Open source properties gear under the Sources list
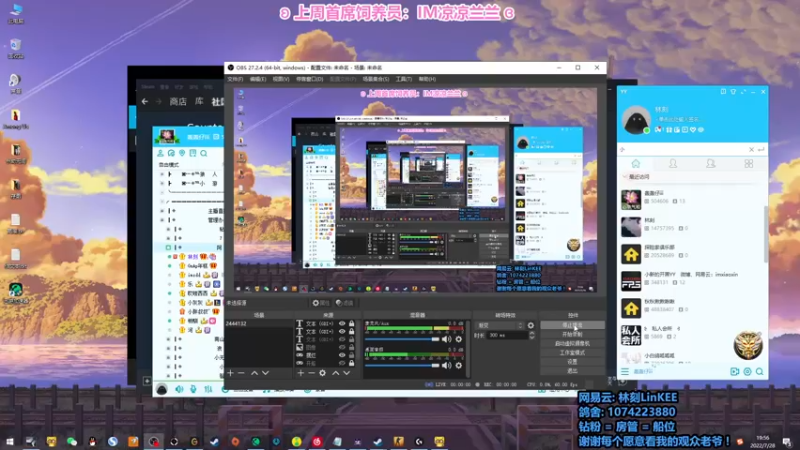Screen dimensions: 800x450 click(x=322, y=373)
